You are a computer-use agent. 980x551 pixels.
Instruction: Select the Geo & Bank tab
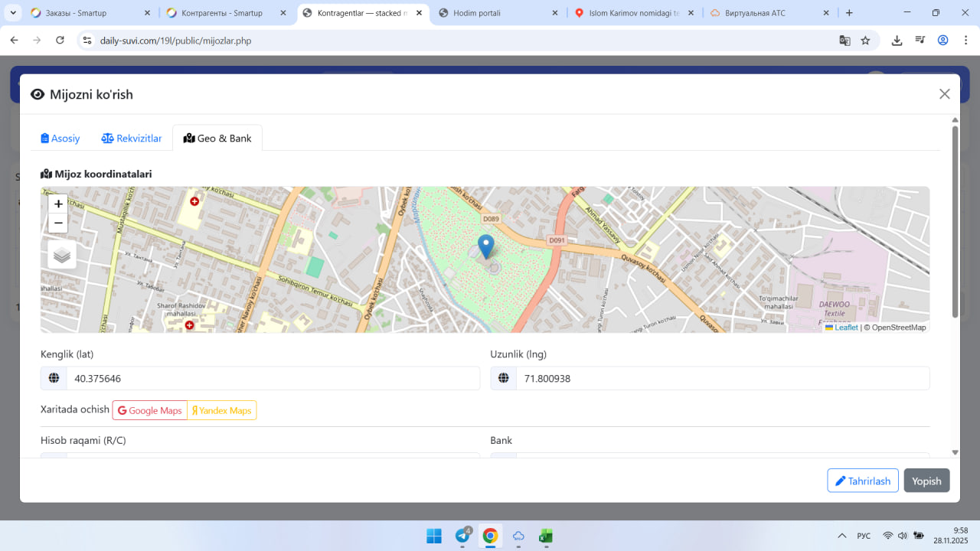(217, 139)
